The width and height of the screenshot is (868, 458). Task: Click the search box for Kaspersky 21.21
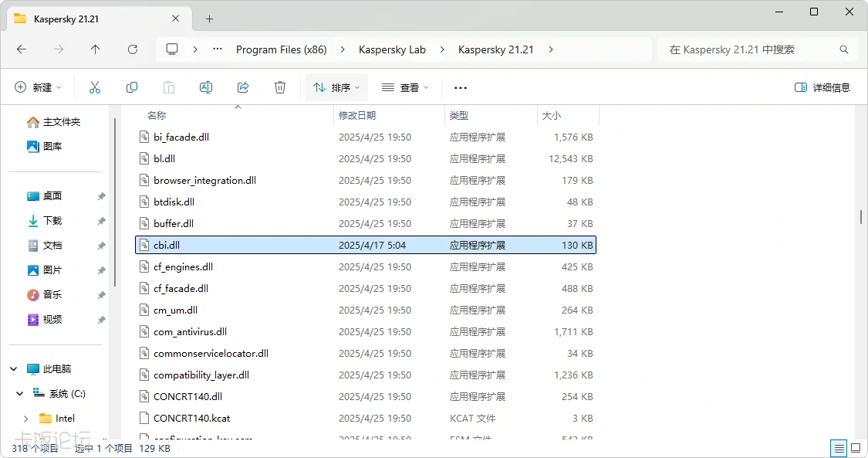coord(748,49)
